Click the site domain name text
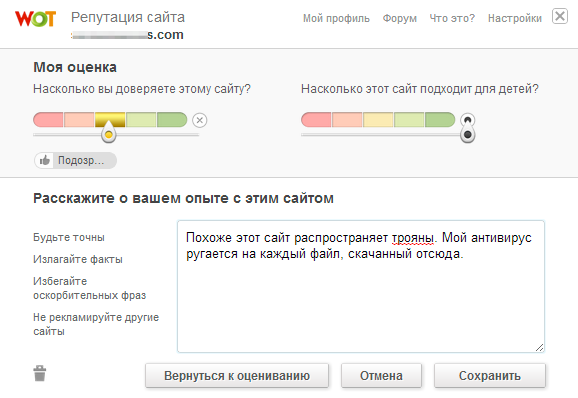 127,35
